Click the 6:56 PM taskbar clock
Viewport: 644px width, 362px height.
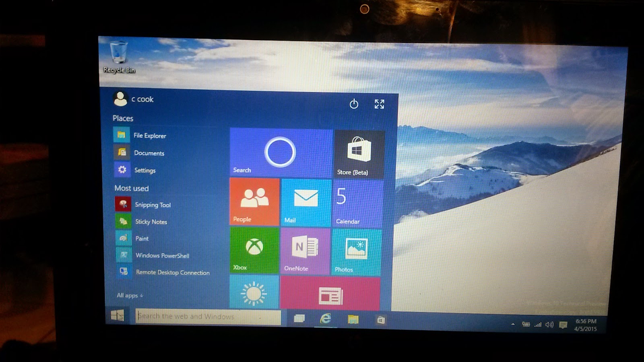click(x=586, y=325)
